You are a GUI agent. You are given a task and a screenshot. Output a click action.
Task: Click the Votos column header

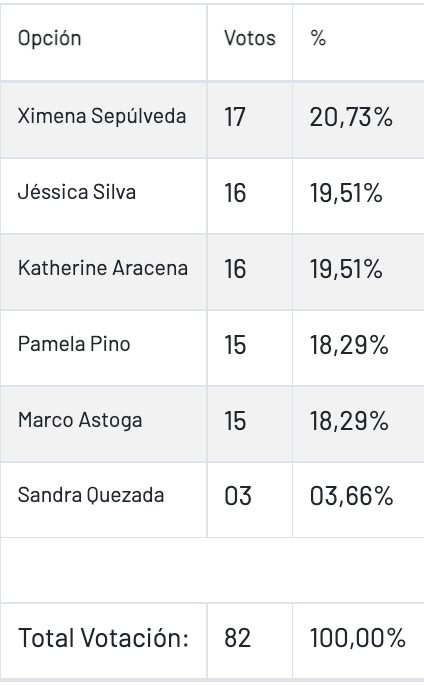[x=250, y=42]
